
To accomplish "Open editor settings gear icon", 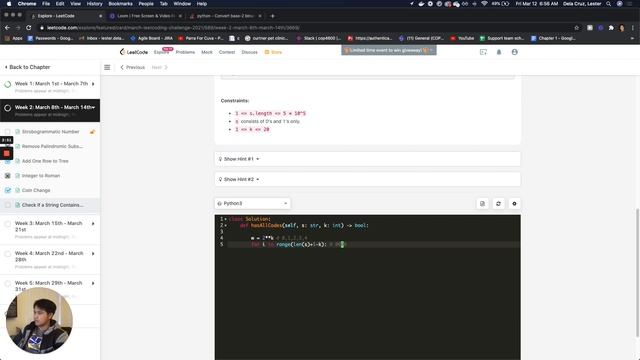I will click(x=514, y=203).
